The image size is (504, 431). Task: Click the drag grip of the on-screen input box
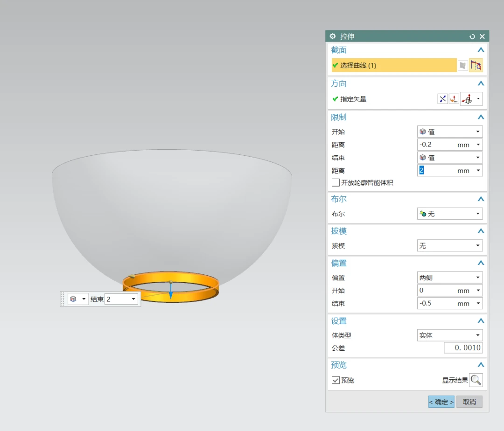pos(63,299)
